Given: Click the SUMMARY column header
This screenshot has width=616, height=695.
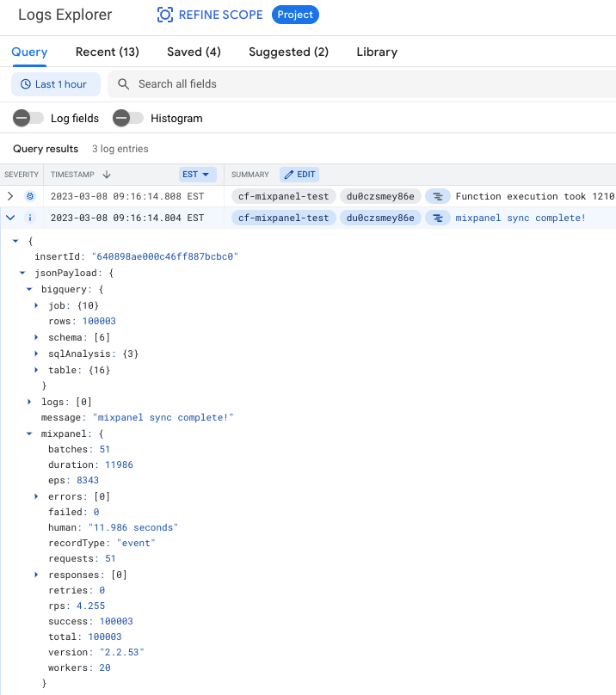Looking at the screenshot, I should pos(250,175).
